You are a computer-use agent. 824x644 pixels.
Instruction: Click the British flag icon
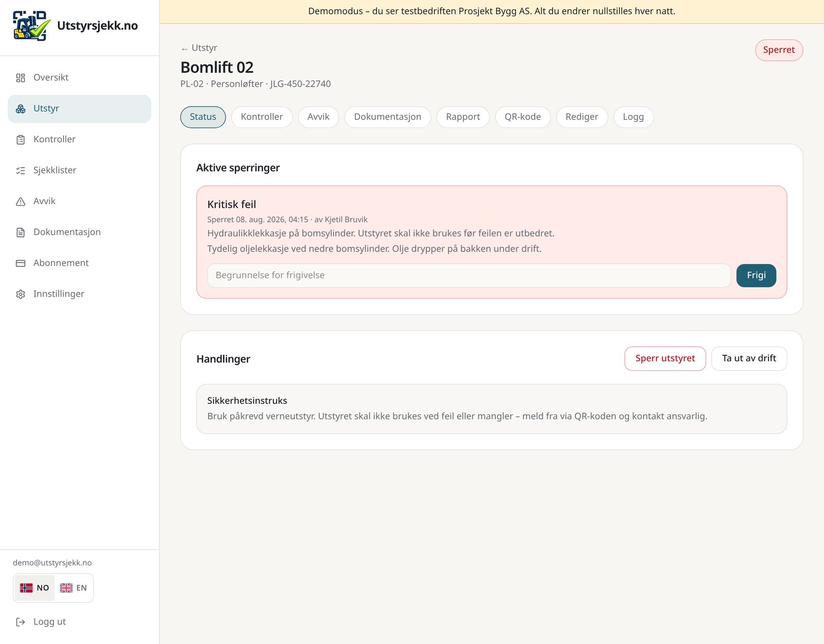66,588
